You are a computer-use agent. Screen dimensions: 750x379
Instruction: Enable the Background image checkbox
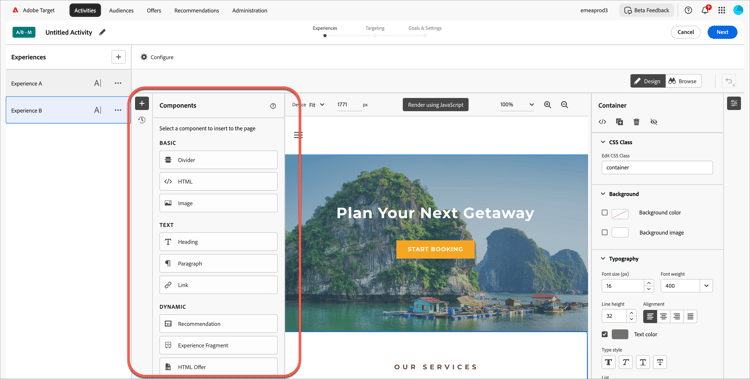(x=605, y=232)
